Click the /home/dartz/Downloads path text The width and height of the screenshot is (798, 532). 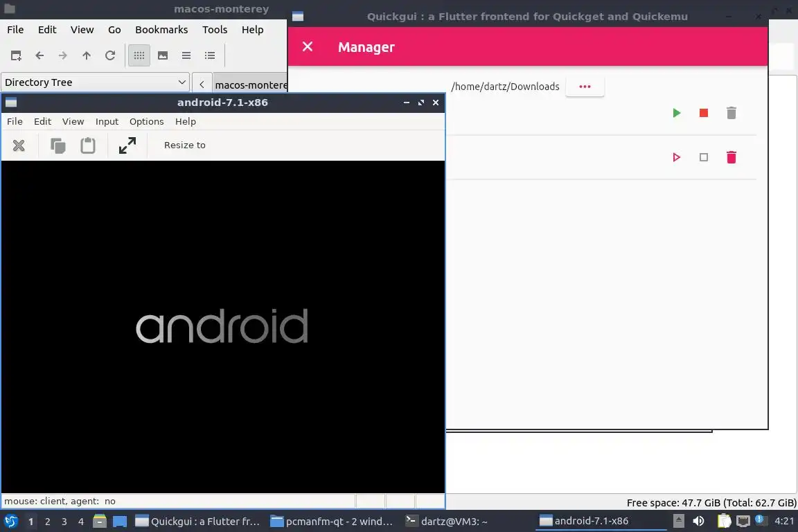pyautogui.click(x=506, y=87)
